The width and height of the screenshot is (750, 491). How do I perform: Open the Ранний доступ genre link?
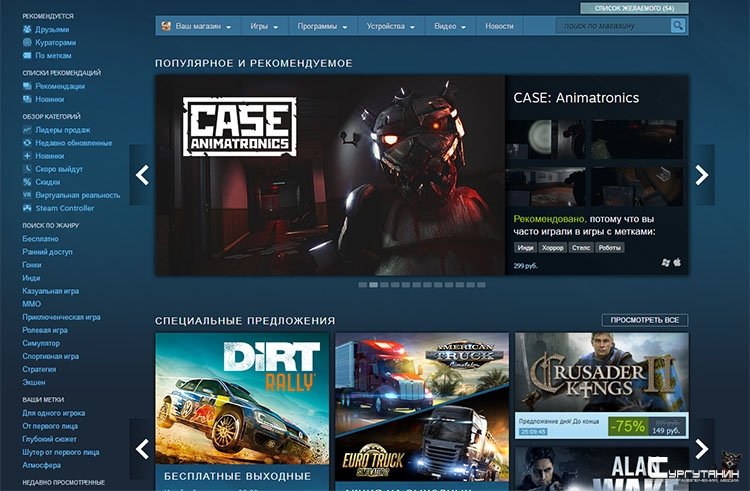47,251
